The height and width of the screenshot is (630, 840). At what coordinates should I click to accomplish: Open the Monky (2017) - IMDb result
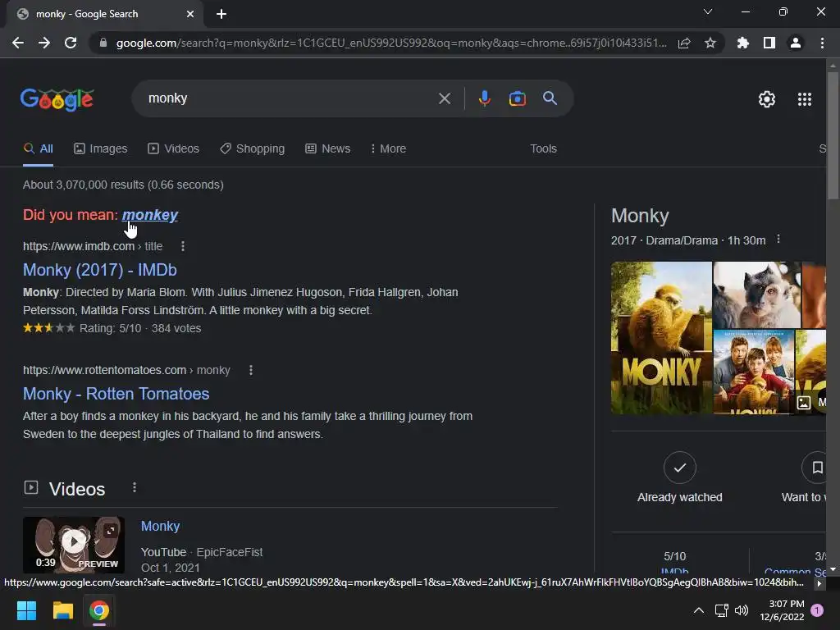point(99,270)
